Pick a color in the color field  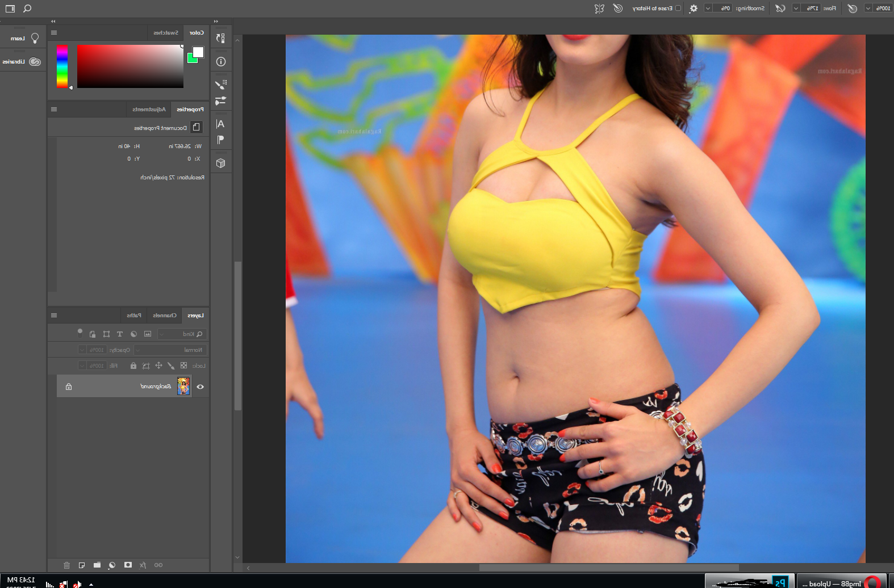130,66
